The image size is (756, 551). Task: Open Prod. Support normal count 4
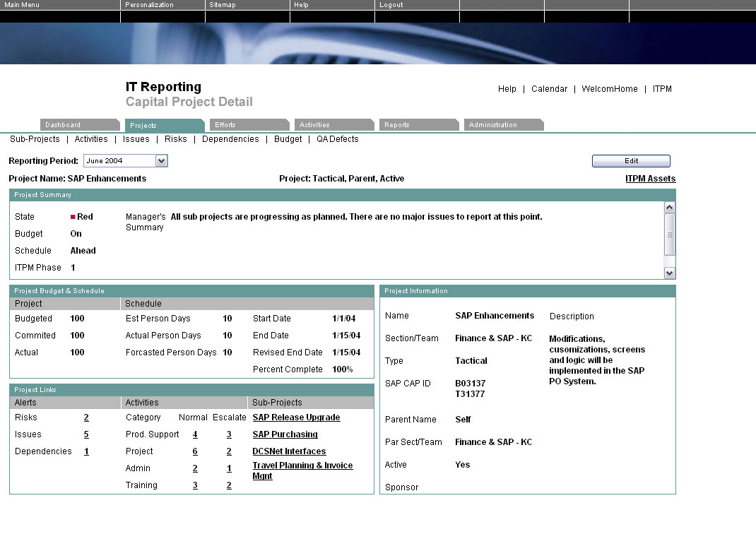point(195,434)
